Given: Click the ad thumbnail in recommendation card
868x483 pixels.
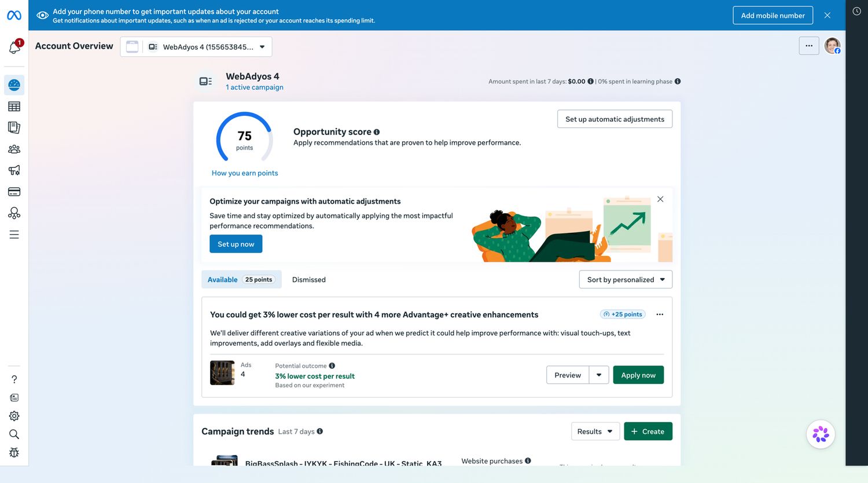Looking at the screenshot, I should click(x=222, y=373).
